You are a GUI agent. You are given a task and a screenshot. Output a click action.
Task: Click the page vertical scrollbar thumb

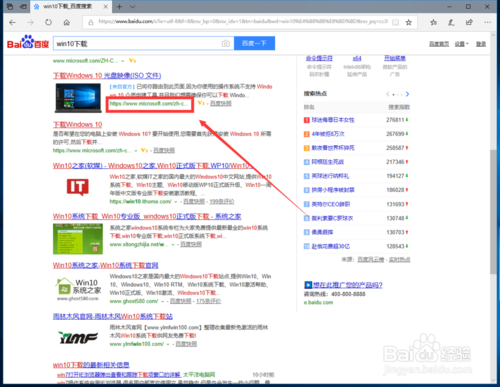493,212
